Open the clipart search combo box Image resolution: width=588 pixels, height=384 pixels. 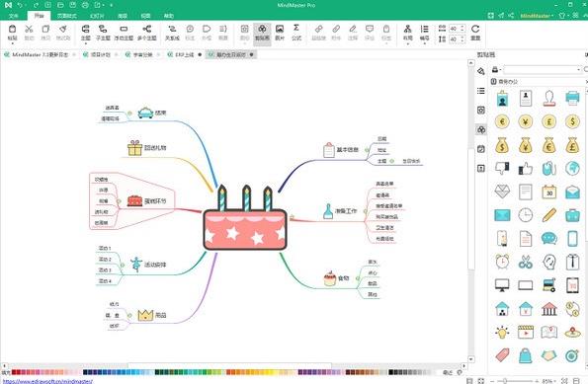tap(543, 70)
